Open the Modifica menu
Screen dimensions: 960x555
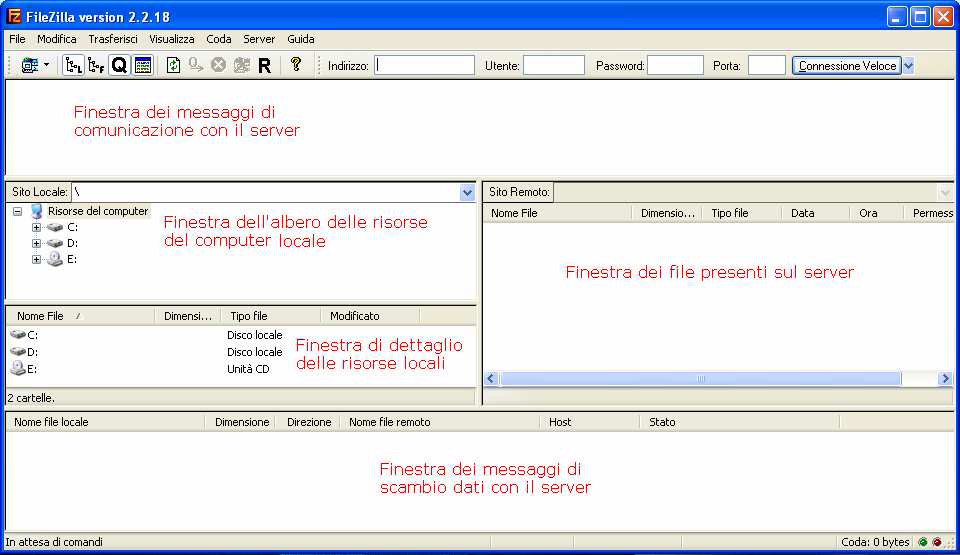click(57, 39)
